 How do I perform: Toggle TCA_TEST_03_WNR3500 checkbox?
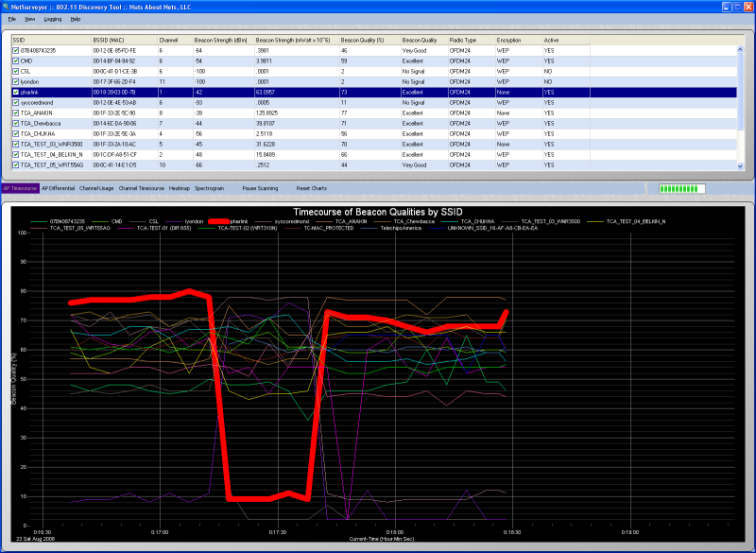(16, 144)
